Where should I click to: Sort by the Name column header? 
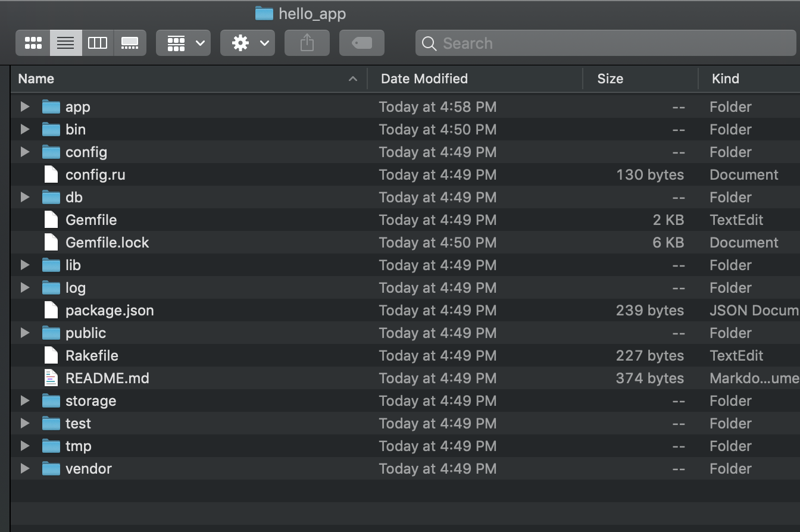pyautogui.click(x=189, y=79)
